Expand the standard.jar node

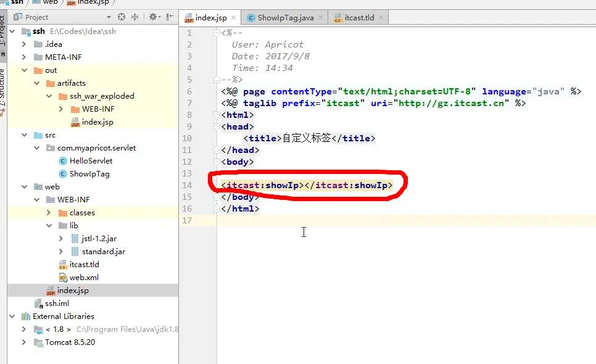tap(61, 252)
